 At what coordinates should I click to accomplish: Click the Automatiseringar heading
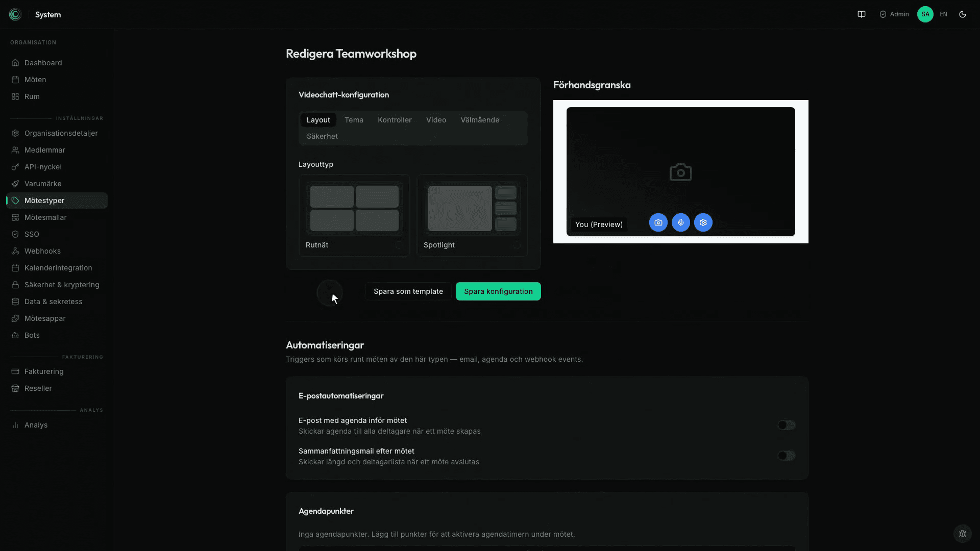point(325,345)
